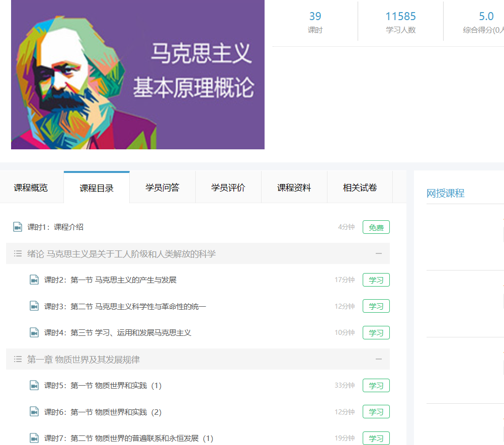Open lesson 课时5 物质世界和实践 (1)

(103, 385)
